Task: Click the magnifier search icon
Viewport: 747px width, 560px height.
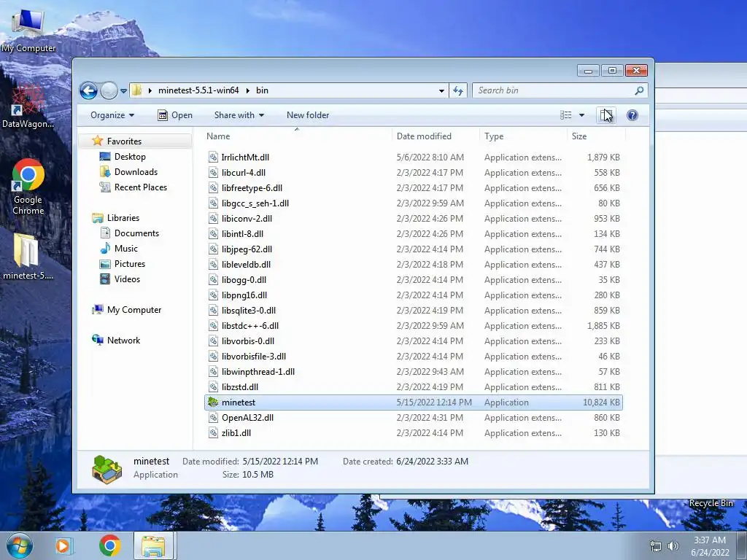Action: [639, 90]
